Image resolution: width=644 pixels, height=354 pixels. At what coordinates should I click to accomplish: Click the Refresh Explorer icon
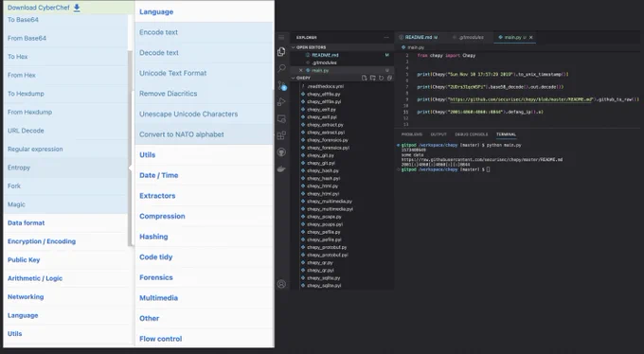tap(381, 78)
